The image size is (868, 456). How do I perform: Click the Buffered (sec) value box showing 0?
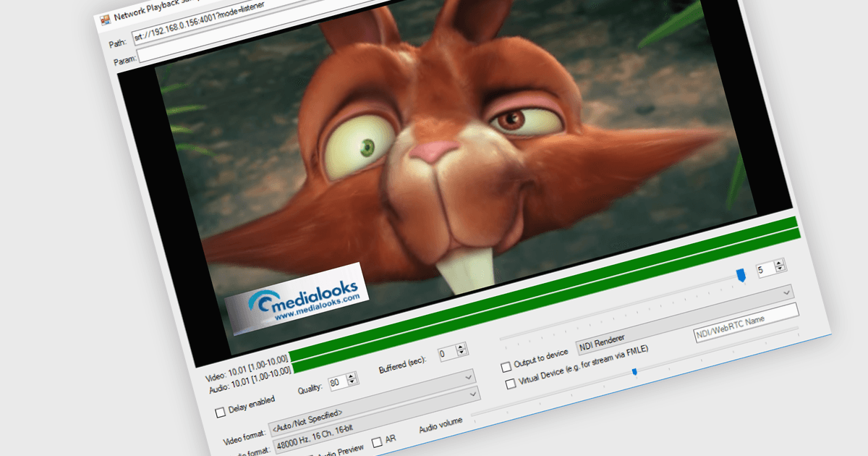coord(447,352)
